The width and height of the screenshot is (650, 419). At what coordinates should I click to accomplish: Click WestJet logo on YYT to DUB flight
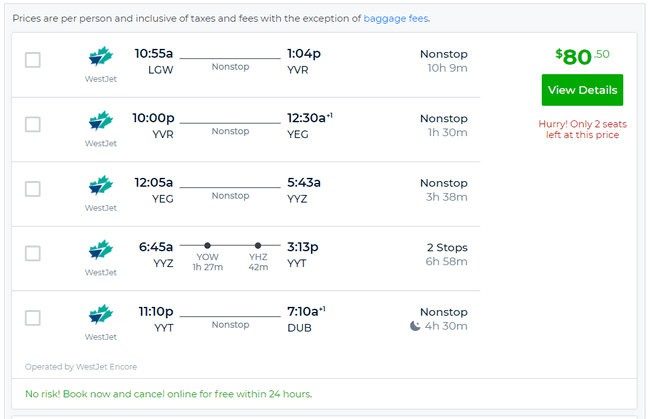tap(101, 314)
